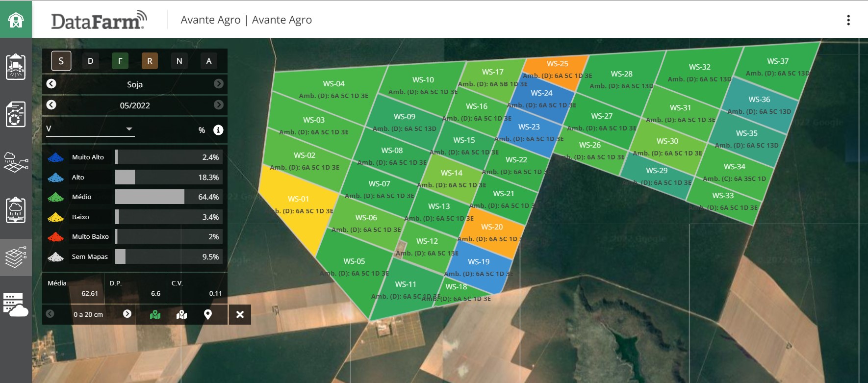
Task: Click the location pin icon
Action: pyautogui.click(x=208, y=314)
